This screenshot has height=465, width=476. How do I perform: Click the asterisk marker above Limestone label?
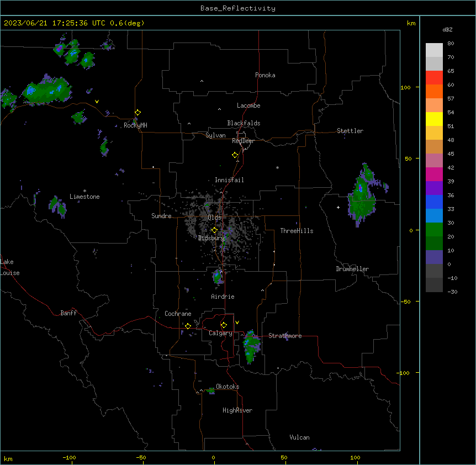[x=84, y=191]
